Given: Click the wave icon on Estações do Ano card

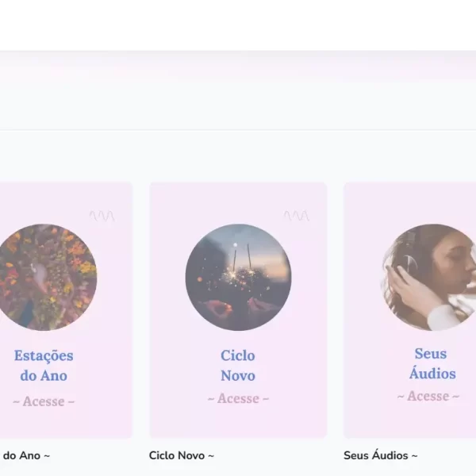Looking at the screenshot, I should [102, 216].
